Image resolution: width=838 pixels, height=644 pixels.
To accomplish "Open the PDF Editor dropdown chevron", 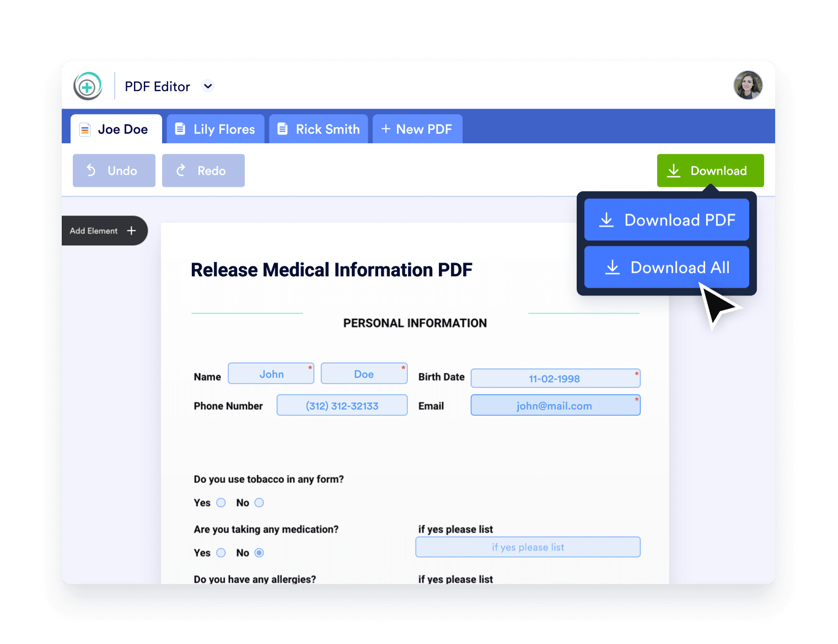I will pos(208,86).
